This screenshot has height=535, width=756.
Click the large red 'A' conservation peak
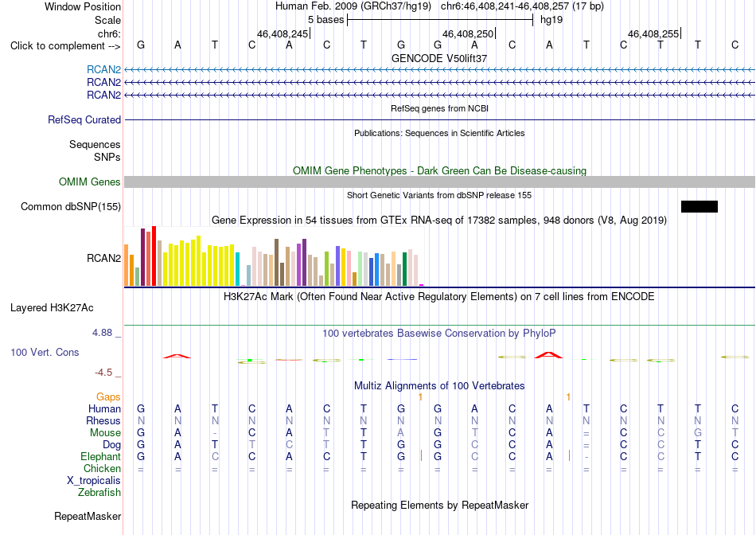point(548,355)
